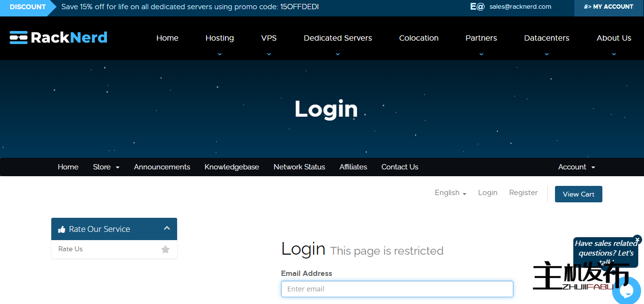The image size is (644, 304).
Task: Expand the Store submenu
Action: point(106,167)
